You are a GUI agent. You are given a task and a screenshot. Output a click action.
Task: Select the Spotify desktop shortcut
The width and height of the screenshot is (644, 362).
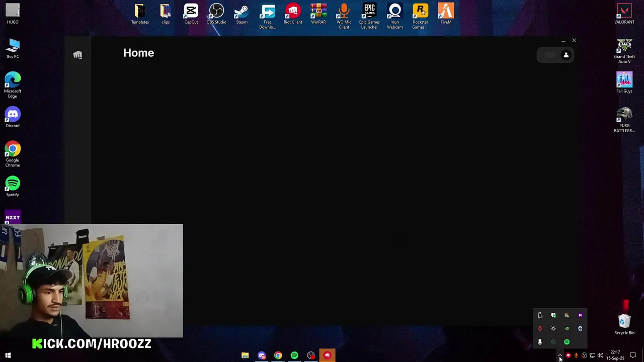[x=13, y=187]
